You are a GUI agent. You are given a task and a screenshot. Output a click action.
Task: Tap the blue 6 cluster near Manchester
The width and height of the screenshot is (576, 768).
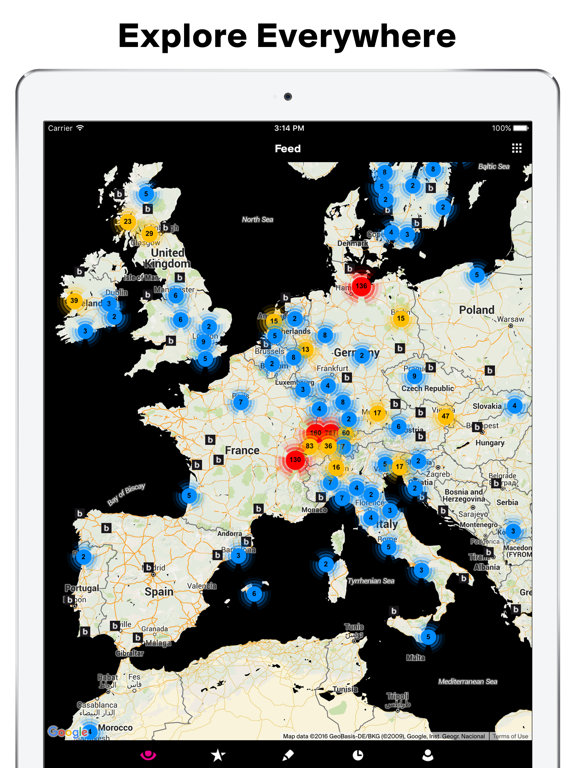[x=176, y=295]
